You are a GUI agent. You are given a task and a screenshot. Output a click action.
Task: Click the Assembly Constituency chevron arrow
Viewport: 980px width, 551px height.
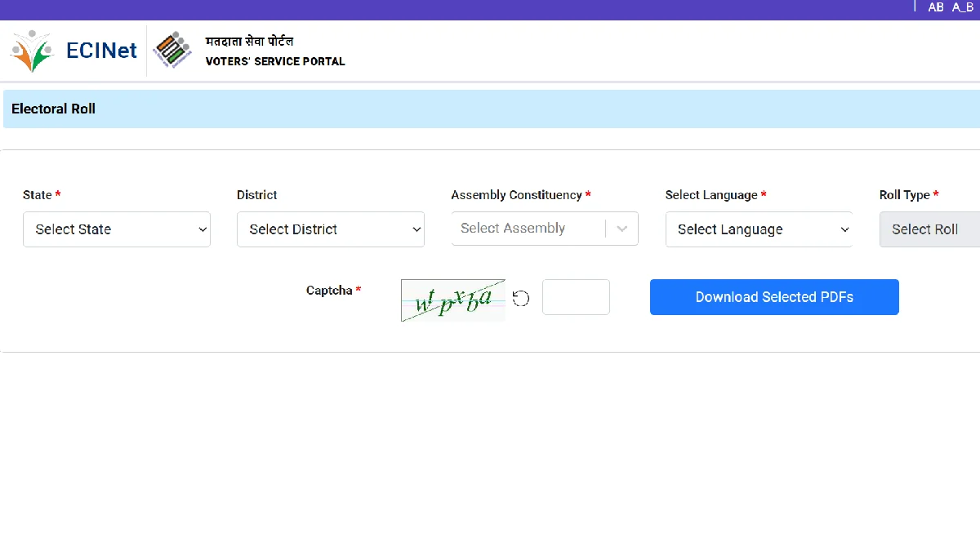coord(621,229)
